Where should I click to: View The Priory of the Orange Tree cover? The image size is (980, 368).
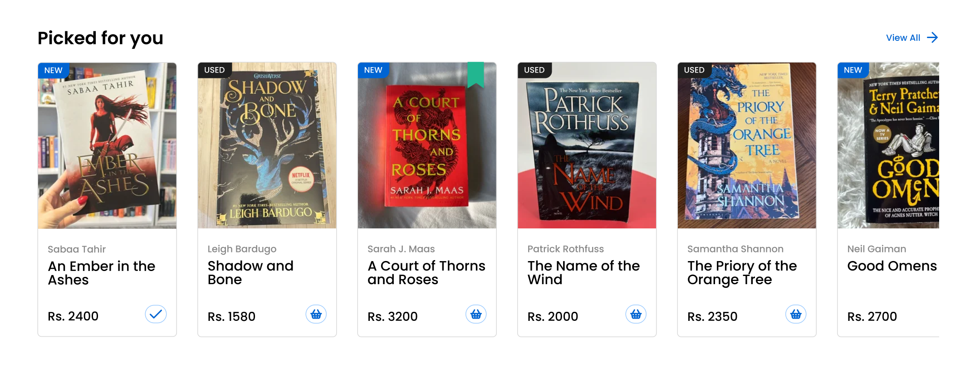coord(747,145)
